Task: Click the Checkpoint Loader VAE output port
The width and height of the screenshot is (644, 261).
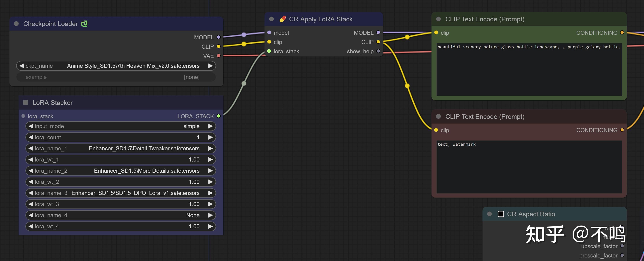Action: coord(219,56)
